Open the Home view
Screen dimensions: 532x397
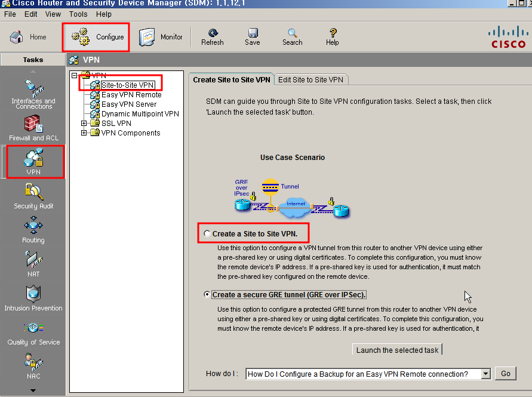[28, 37]
